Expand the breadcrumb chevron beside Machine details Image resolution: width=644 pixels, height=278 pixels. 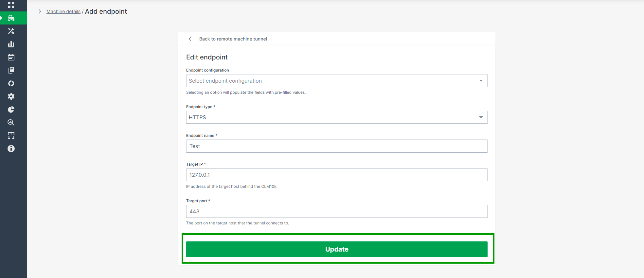point(40,11)
